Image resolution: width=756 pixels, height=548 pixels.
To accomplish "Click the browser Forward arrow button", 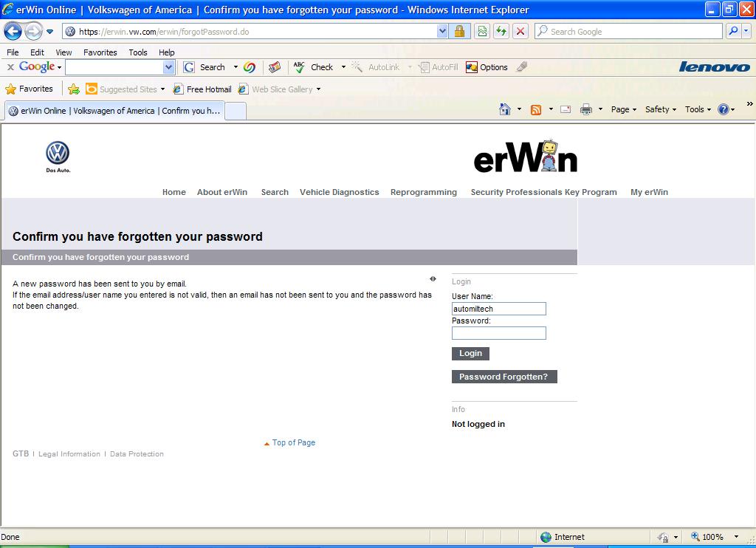I will pyautogui.click(x=33, y=32).
